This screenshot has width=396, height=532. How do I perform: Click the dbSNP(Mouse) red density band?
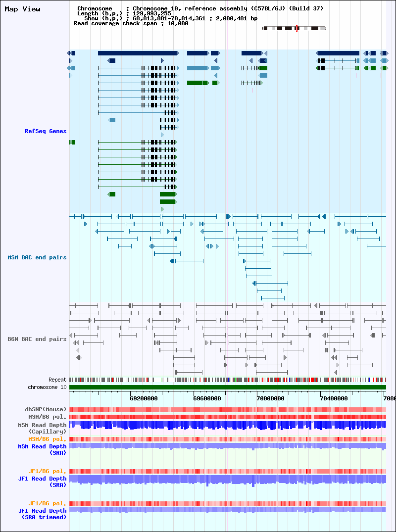coord(228,410)
